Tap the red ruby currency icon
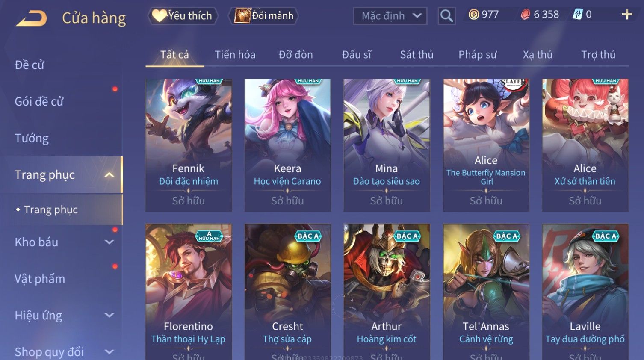 [x=525, y=15]
